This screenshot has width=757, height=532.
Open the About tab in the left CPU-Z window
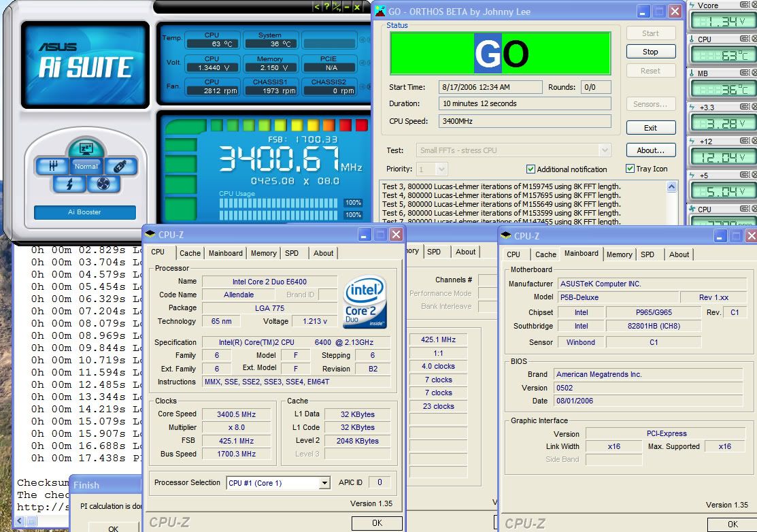[x=323, y=254]
